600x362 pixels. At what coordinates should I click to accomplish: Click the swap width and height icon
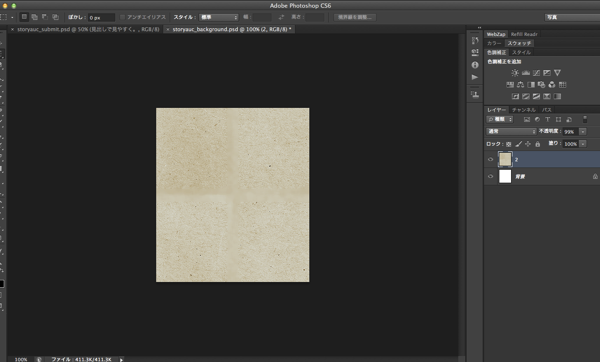click(281, 17)
